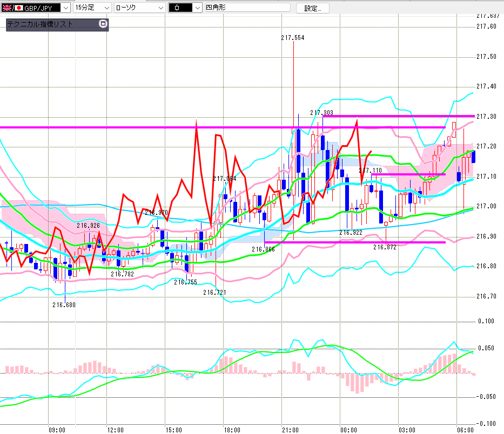Click the 18:00 time axis label
Image resolution: width=504 pixels, height=434 pixels.
pyautogui.click(x=232, y=430)
